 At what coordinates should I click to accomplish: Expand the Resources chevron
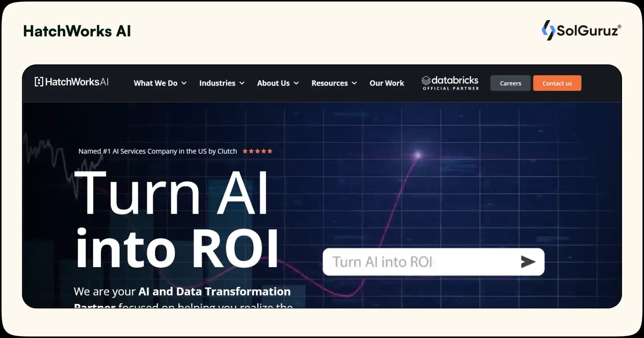pyautogui.click(x=354, y=83)
